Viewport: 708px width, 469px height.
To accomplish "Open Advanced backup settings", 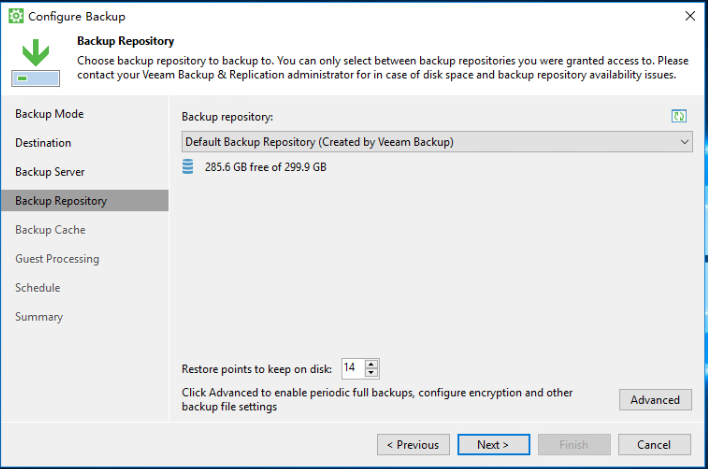I will point(655,399).
